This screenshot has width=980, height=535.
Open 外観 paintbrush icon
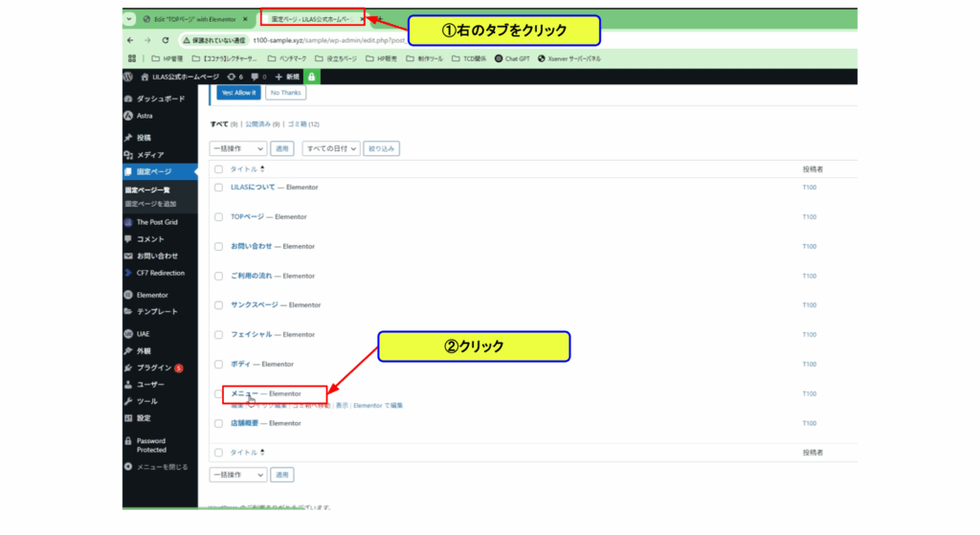[x=129, y=350]
